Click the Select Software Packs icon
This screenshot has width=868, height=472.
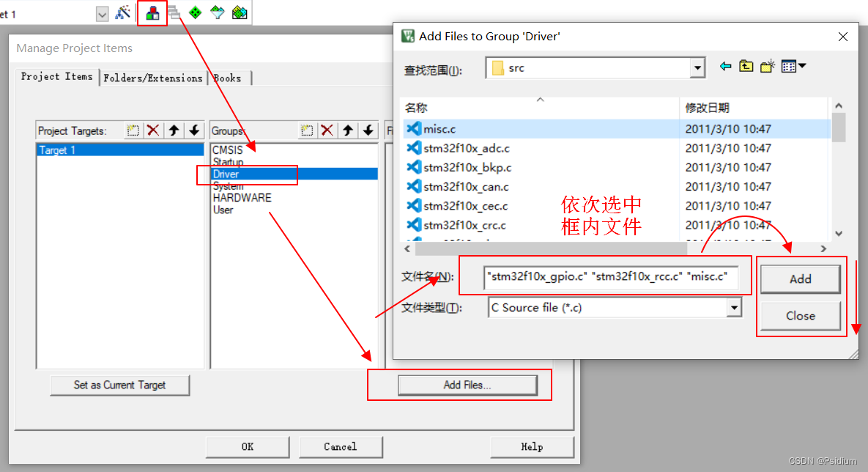coord(218,12)
